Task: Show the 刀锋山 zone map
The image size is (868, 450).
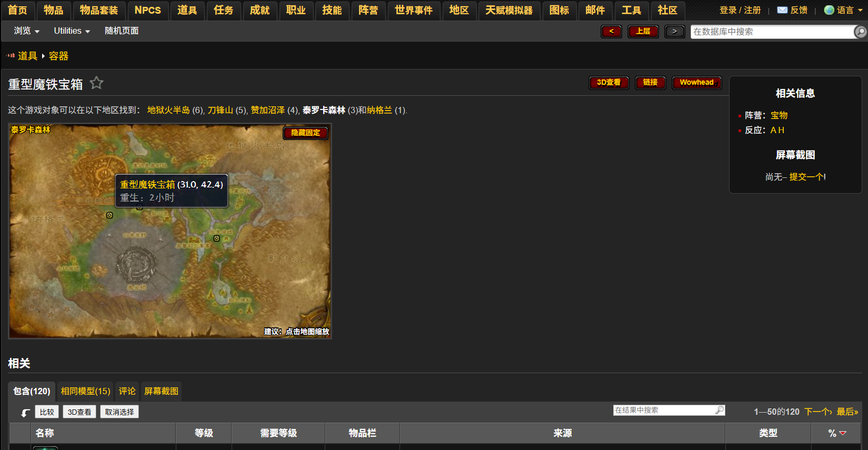Action: [220, 110]
